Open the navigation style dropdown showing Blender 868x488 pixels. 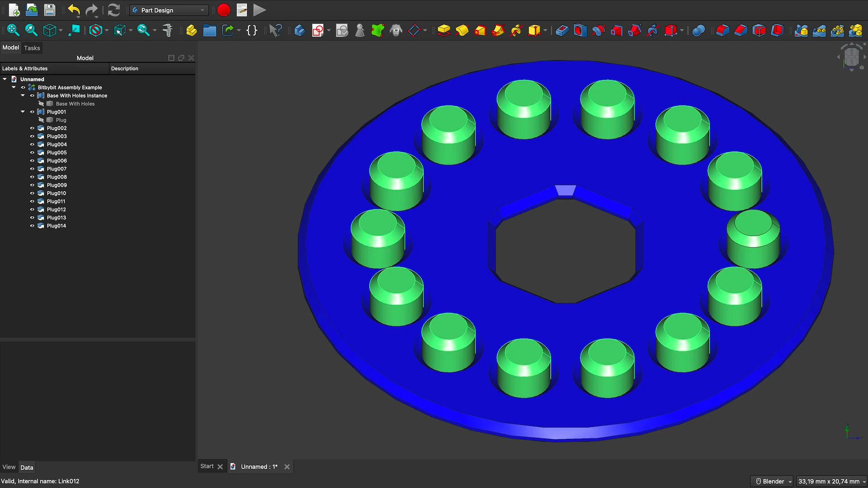(x=772, y=481)
